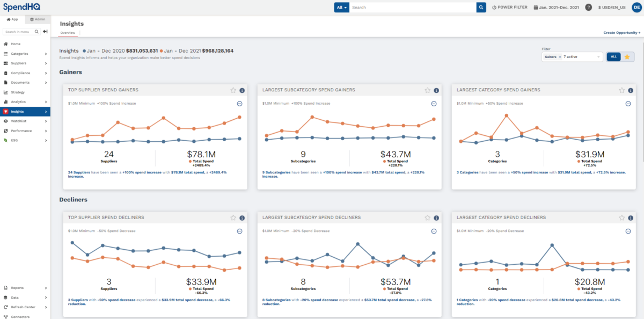The height and width of the screenshot is (319, 644).
Task: Enable starred insights with the star toggle
Action: (x=627, y=56)
